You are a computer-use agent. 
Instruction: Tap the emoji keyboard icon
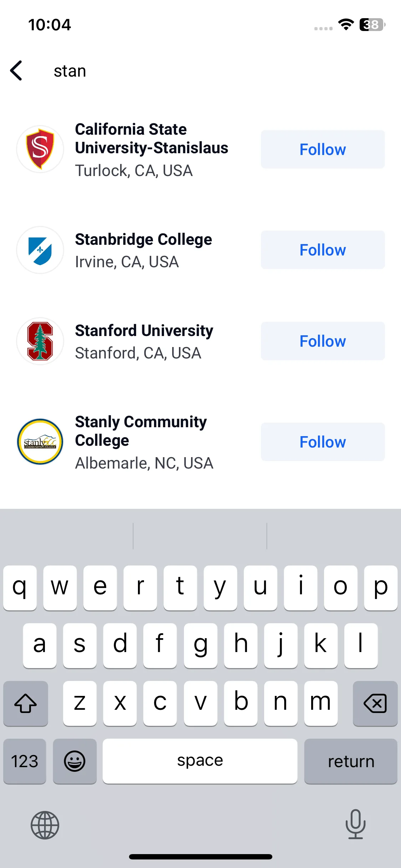(74, 761)
